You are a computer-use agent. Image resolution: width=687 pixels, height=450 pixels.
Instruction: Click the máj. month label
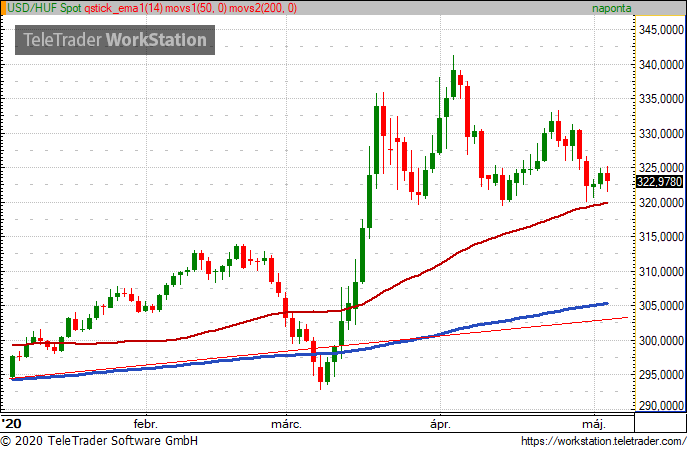point(594,424)
